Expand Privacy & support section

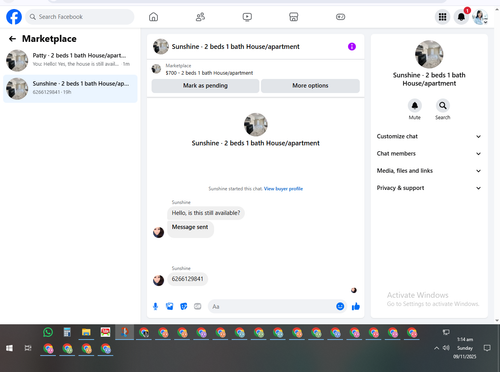(x=429, y=188)
